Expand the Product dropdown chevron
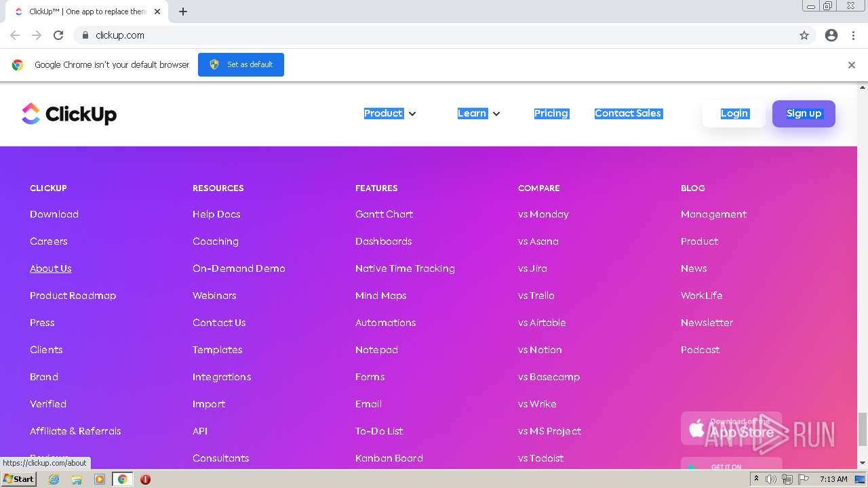 pyautogui.click(x=412, y=114)
